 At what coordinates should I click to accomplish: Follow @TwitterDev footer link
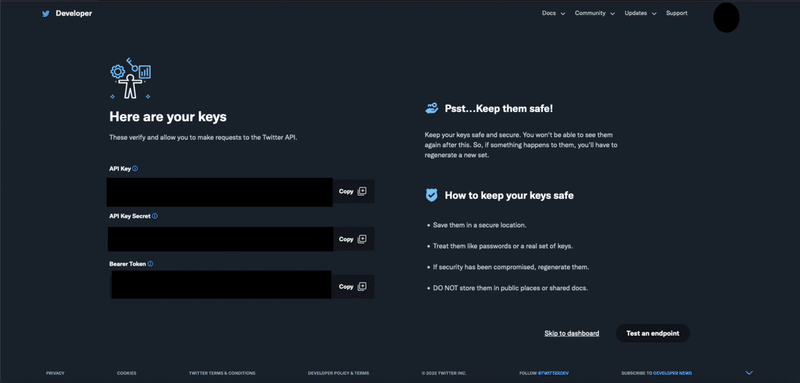[553, 373]
